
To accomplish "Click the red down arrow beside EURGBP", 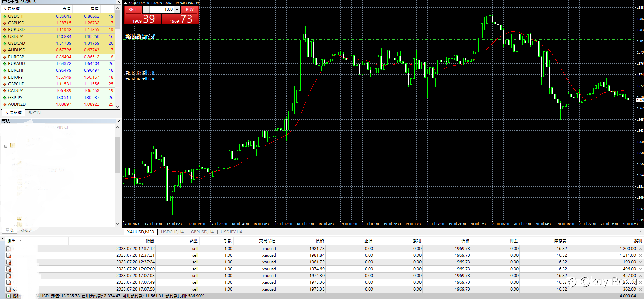I will click(x=5, y=57).
